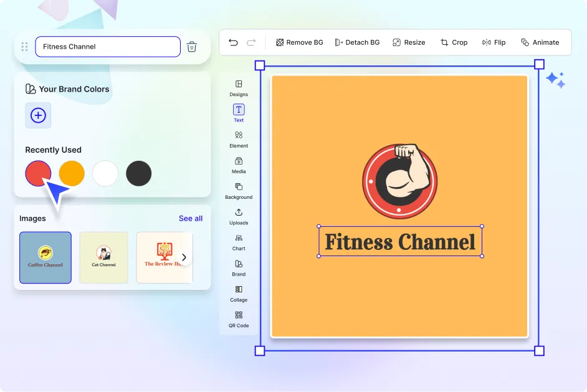The image size is (587, 392).
Task: Open the Element panel
Action: click(239, 139)
